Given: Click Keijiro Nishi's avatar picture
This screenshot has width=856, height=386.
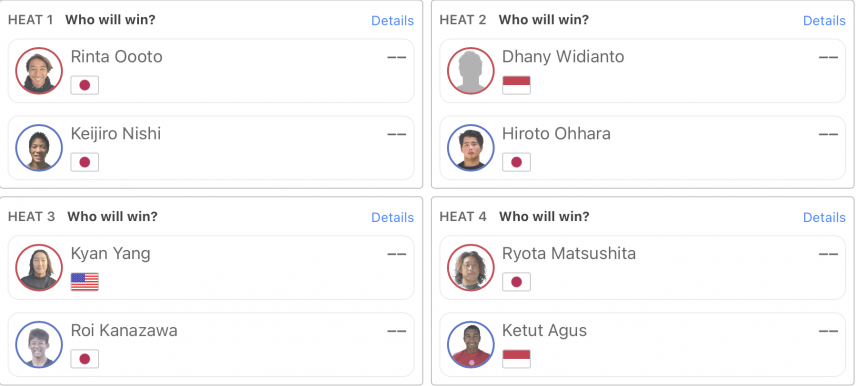Looking at the screenshot, I should (39, 148).
